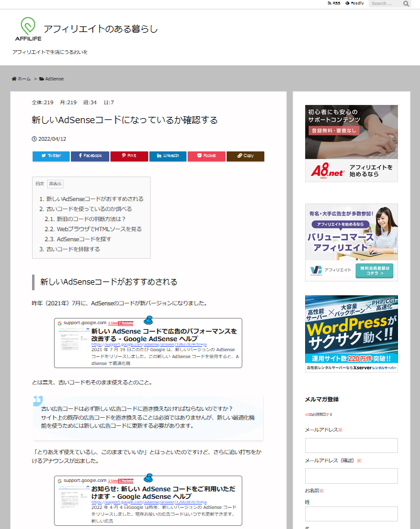Share the article on Facebook

click(x=90, y=156)
